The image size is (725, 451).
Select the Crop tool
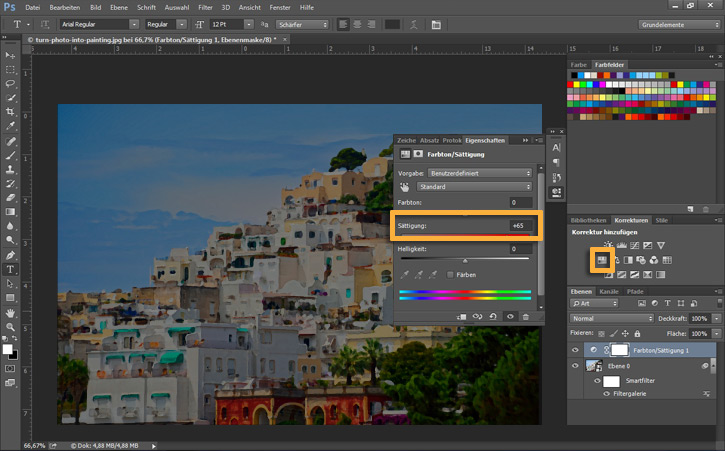(x=11, y=112)
